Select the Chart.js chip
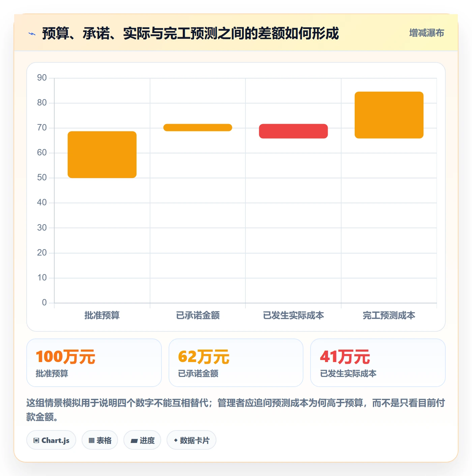Screen dimensions: 472x476 51,440
